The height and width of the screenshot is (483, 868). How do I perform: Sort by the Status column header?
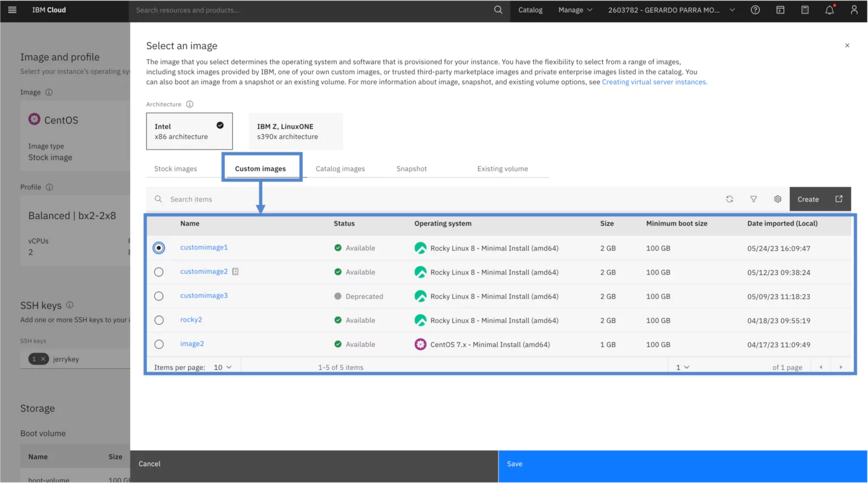click(x=344, y=223)
